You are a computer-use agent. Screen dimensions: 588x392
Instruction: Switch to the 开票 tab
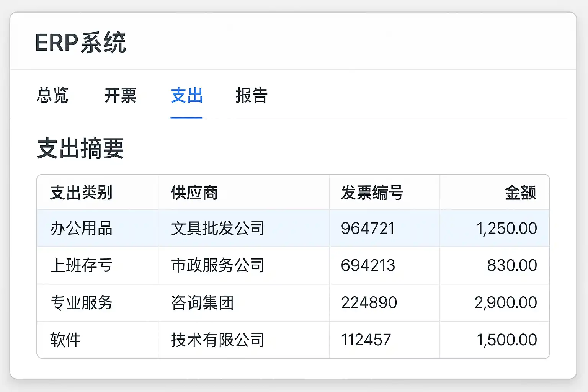(x=120, y=95)
